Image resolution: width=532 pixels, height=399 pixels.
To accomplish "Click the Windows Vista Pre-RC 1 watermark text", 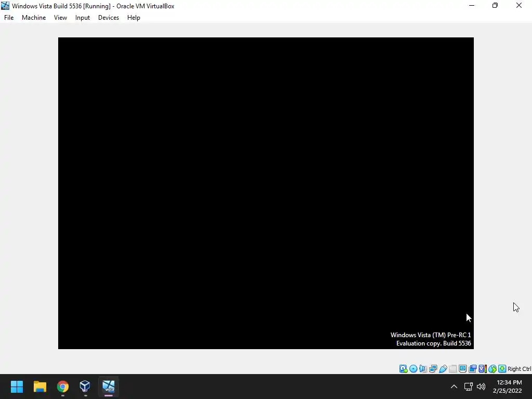I will [x=431, y=335].
